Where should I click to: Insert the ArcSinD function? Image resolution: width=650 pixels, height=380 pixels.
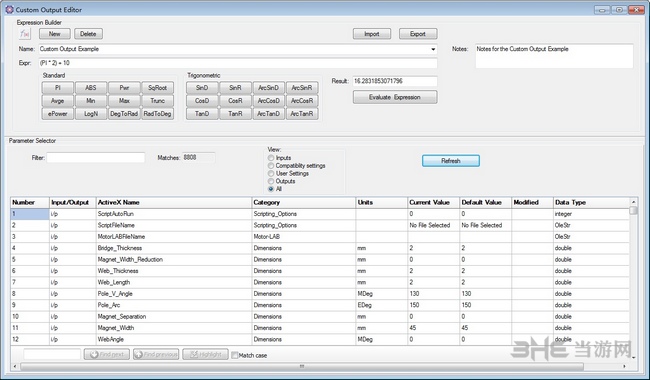coord(269,88)
